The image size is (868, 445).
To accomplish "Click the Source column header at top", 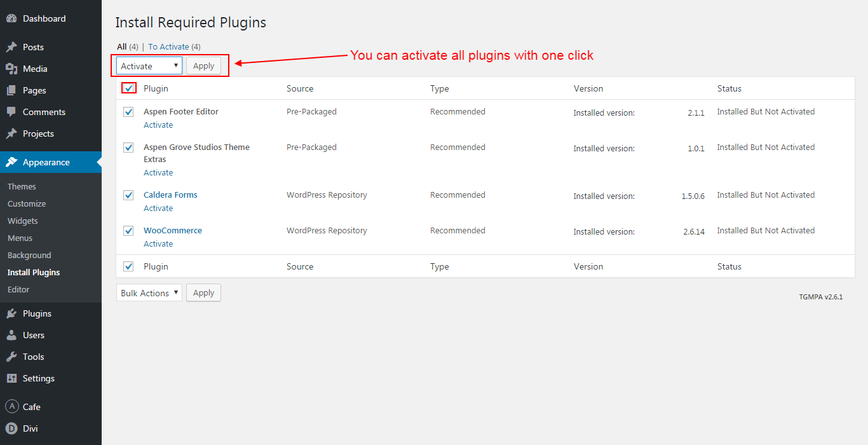I will 300,88.
